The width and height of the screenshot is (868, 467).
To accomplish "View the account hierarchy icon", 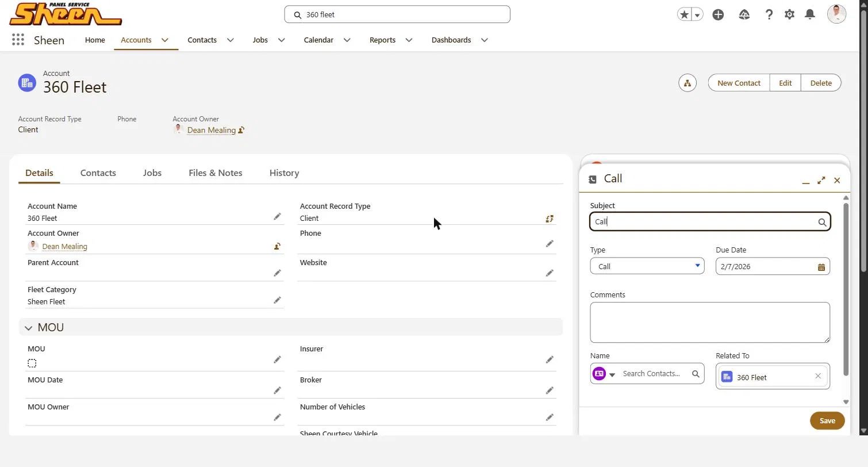I will click(x=688, y=83).
